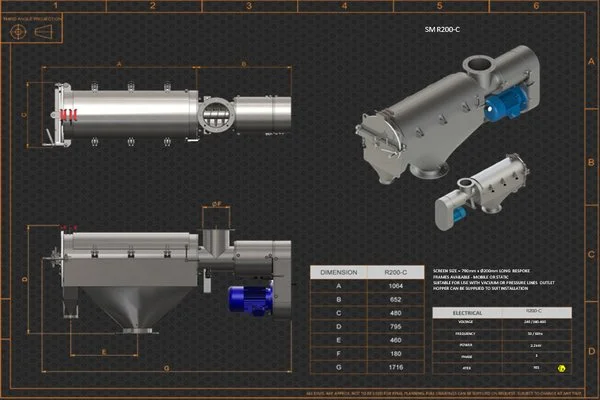Image resolution: width=600 pixels, height=400 pixels.
Task: Click the voltage value in electrical table
Action: pyautogui.click(x=535, y=322)
